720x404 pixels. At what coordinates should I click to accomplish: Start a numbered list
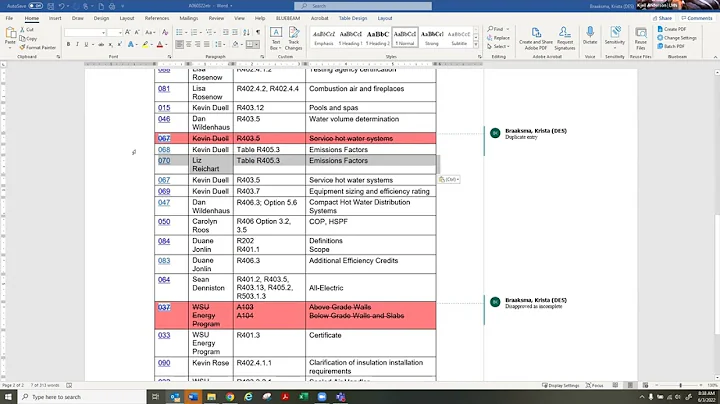194,32
